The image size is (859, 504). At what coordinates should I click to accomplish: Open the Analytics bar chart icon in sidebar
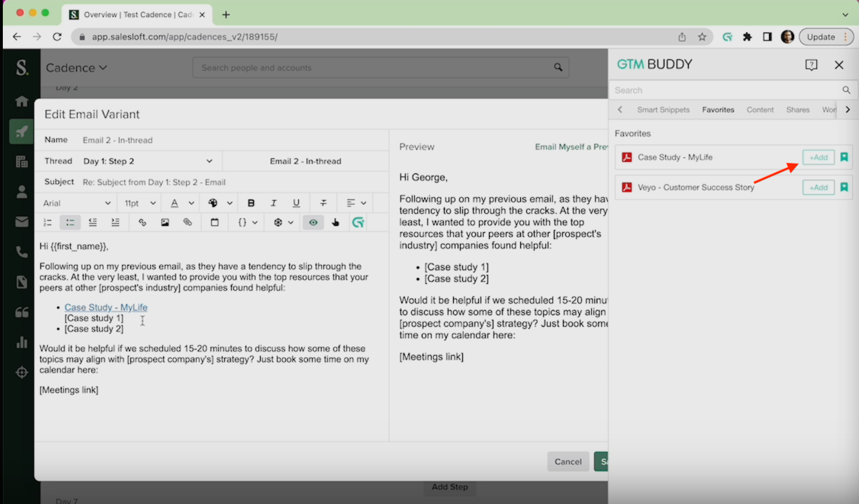click(22, 342)
